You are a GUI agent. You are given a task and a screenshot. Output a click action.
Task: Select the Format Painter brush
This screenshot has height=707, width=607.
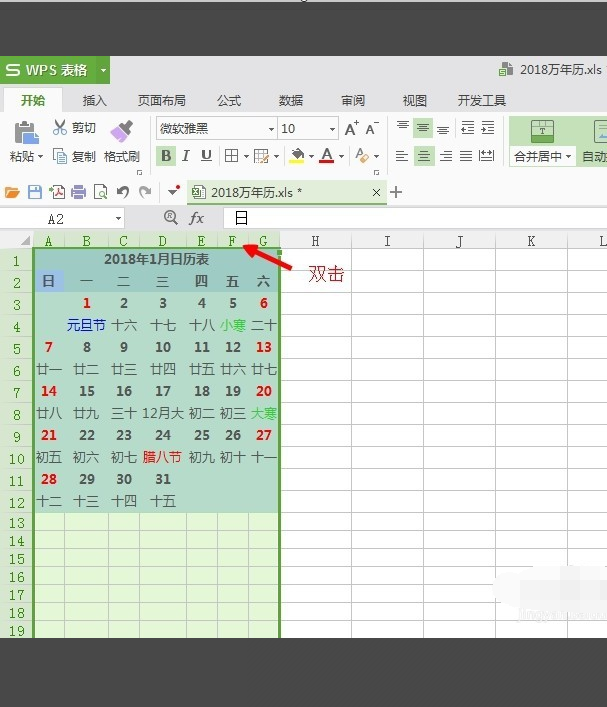122,131
